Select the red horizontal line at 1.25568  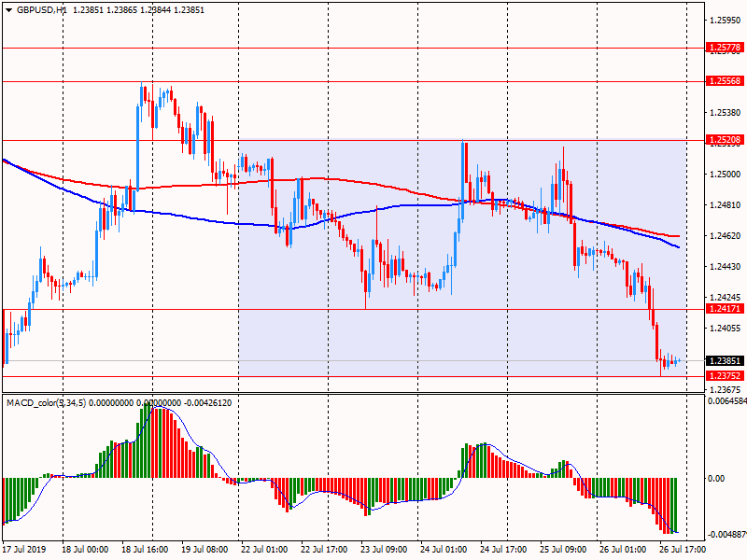[353, 81]
